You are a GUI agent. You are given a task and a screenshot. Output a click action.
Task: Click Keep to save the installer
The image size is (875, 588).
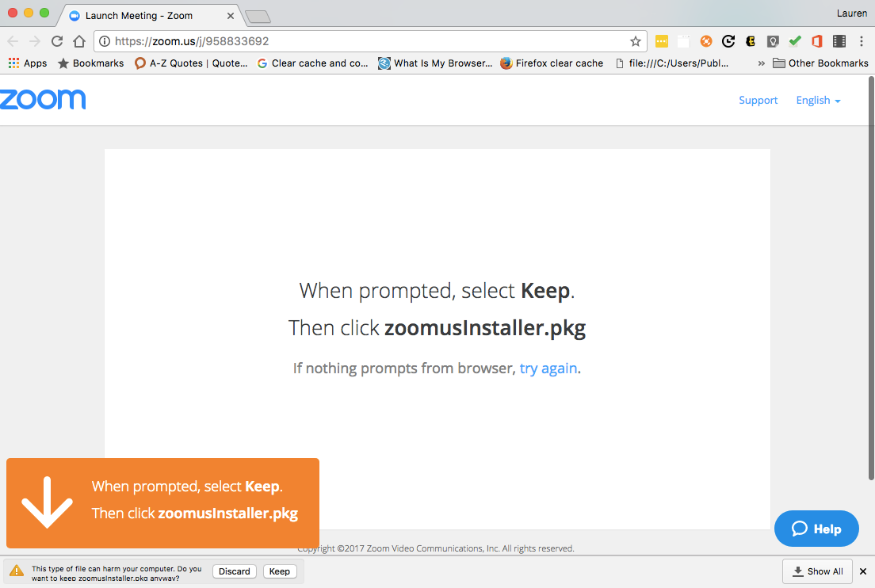(x=280, y=571)
